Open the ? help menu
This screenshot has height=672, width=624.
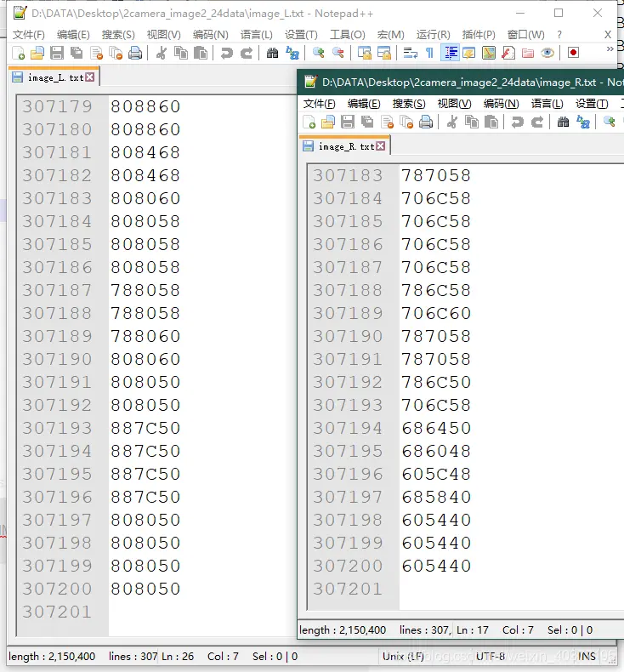click(559, 34)
